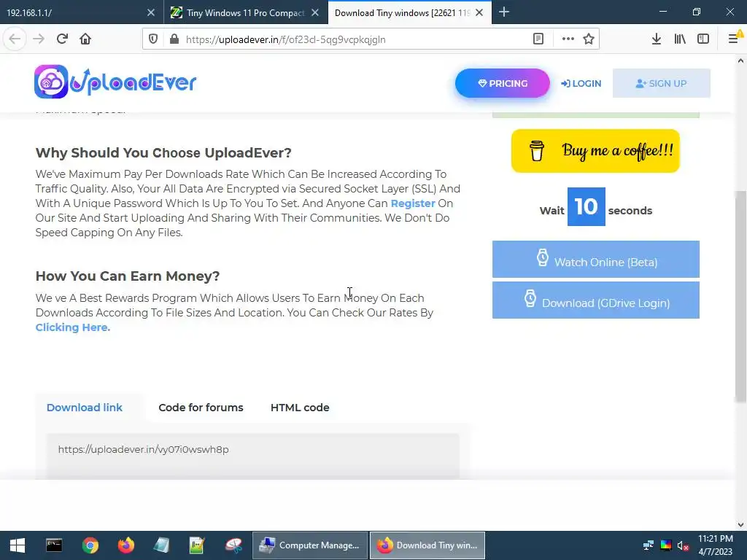Bookmark this page with star icon

point(589,39)
